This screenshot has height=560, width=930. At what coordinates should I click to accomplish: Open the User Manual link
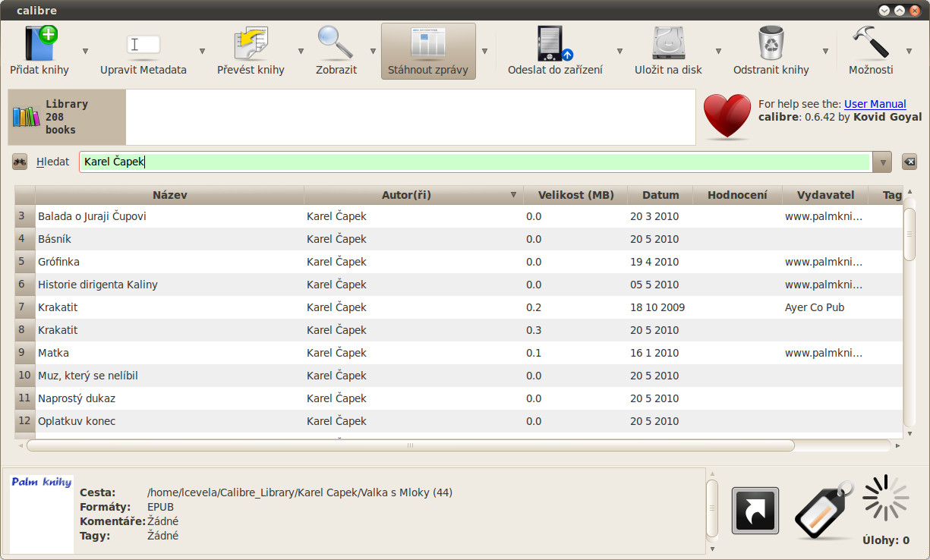[875, 104]
